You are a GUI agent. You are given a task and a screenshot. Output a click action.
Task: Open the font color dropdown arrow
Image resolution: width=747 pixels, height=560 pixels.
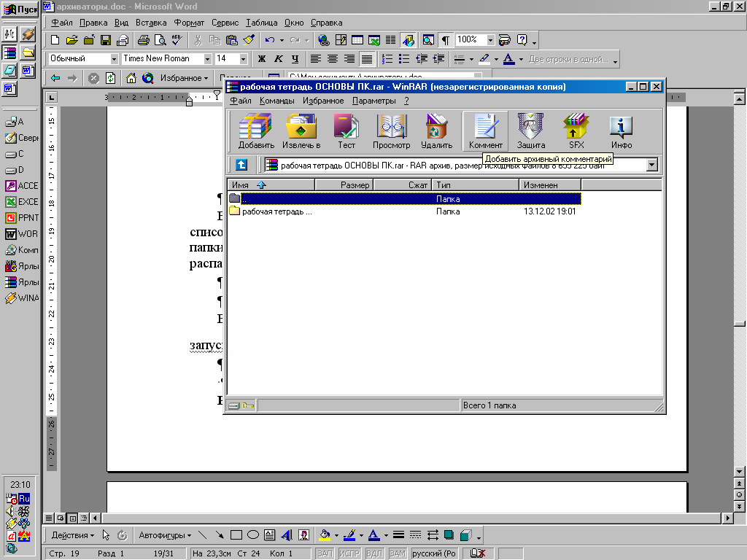click(521, 59)
